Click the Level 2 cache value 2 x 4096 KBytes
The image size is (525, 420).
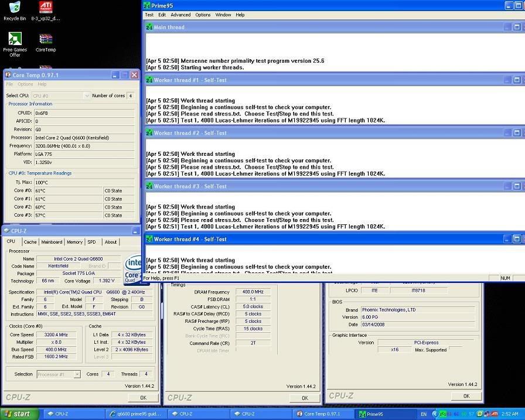tap(132, 349)
